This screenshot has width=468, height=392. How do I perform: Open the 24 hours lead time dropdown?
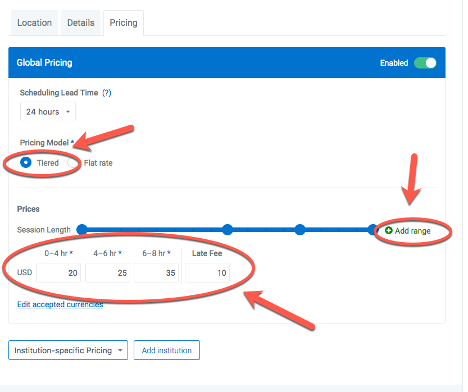[x=48, y=112]
